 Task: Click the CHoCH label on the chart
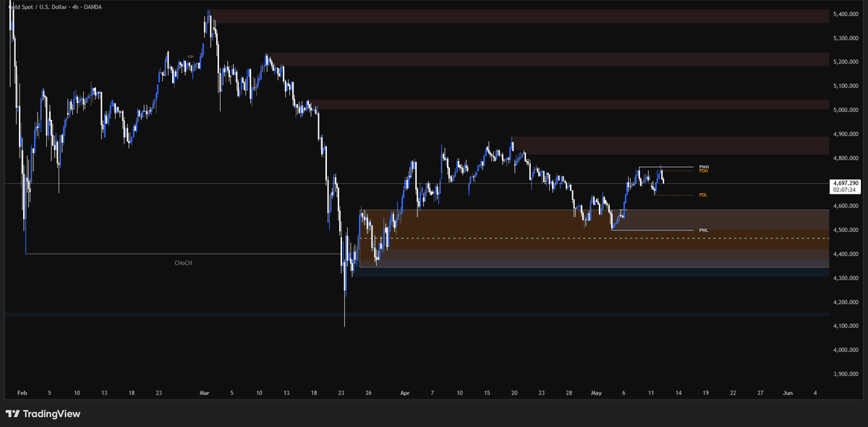point(184,264)
